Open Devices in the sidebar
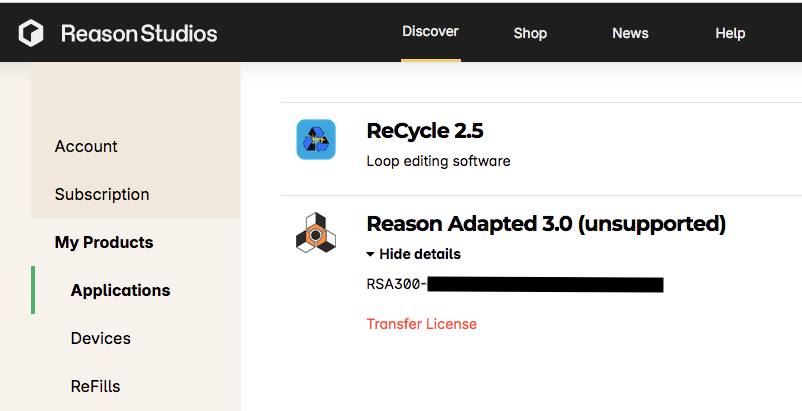This screenshot has width=802, height=411. 100,338
